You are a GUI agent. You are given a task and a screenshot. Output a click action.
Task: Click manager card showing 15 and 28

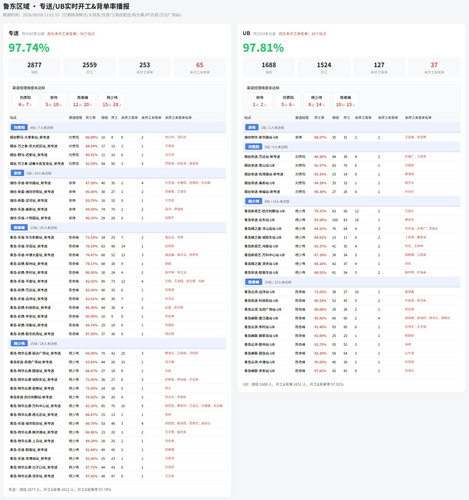point(112,101)
